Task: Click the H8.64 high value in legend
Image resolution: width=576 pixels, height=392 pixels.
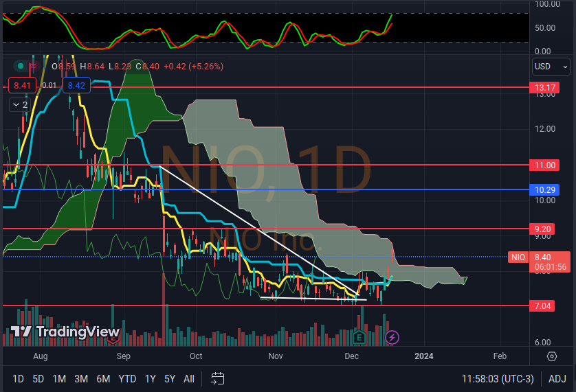Action: click(92, 67)
